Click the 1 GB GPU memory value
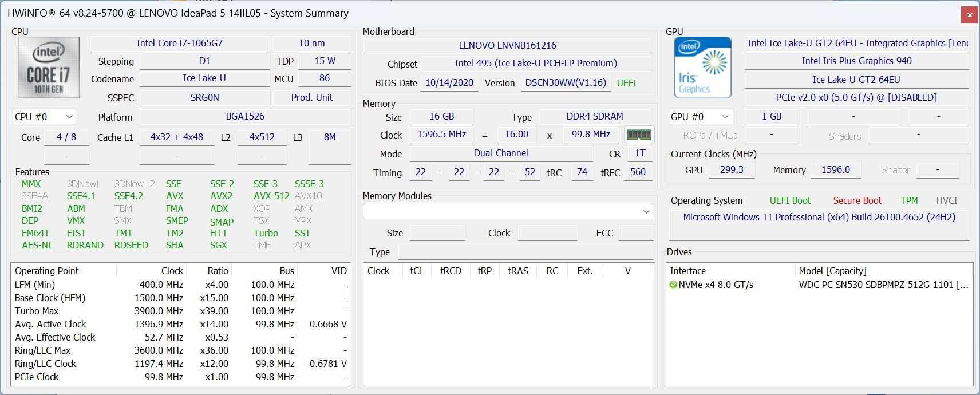The width and height of the screenshot is (980, 395). pos(772,117)
